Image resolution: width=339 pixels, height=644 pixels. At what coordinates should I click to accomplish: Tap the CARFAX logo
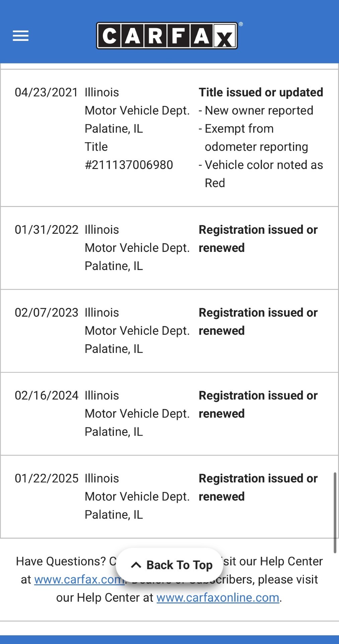pyautogui.click(x=167, y=36)
